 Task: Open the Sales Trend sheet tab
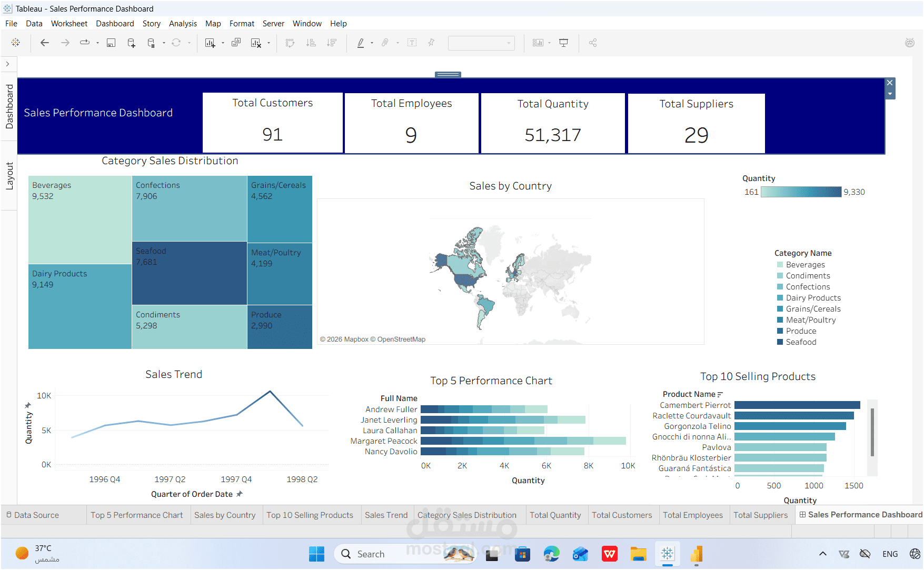(x=386, y=515)
